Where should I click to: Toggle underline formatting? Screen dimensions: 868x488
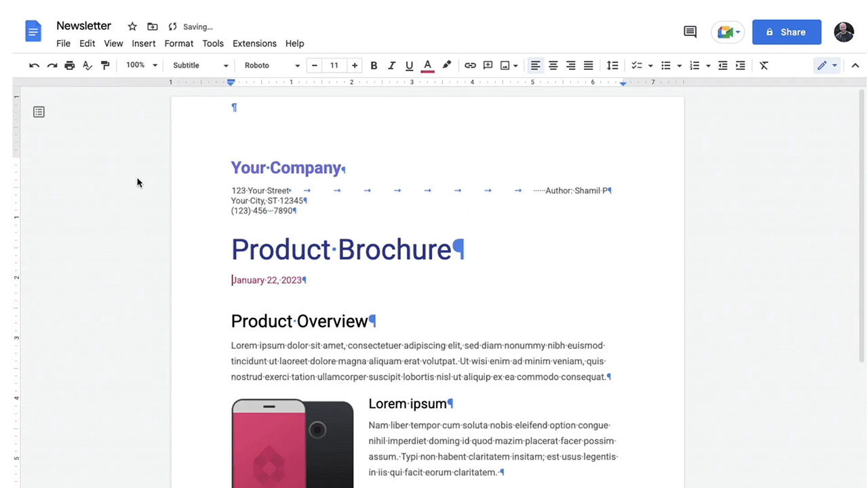point(409,66)
